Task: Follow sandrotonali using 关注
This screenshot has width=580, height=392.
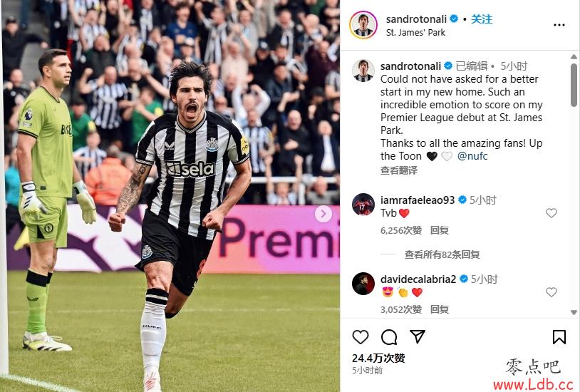Action: (x=481, y=19)
